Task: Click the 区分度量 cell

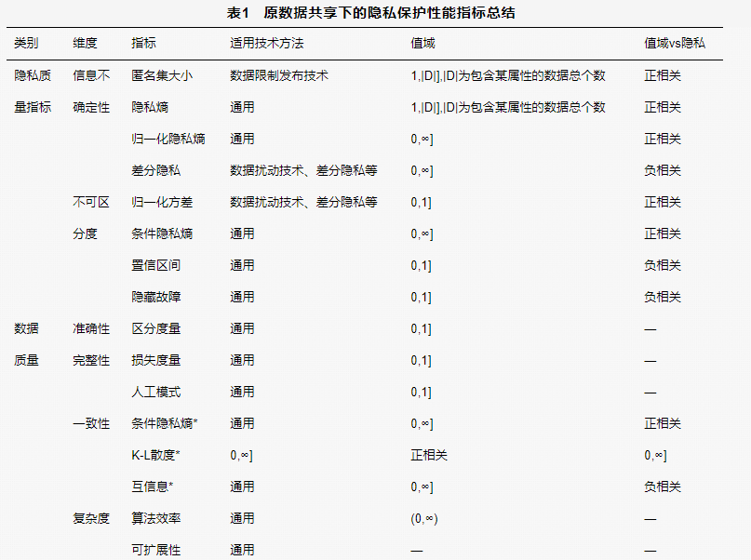Action: pos(156,328)
